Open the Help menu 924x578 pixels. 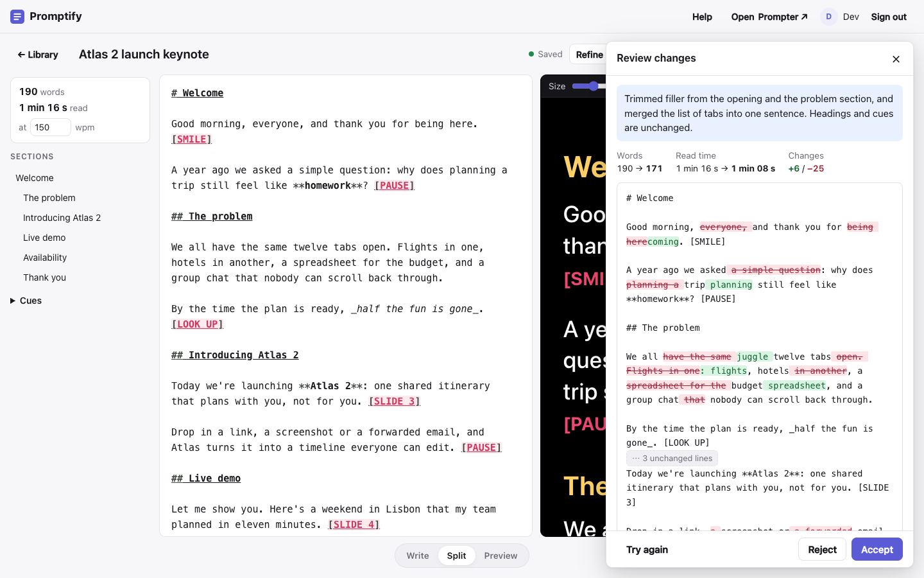click(702, 17)
